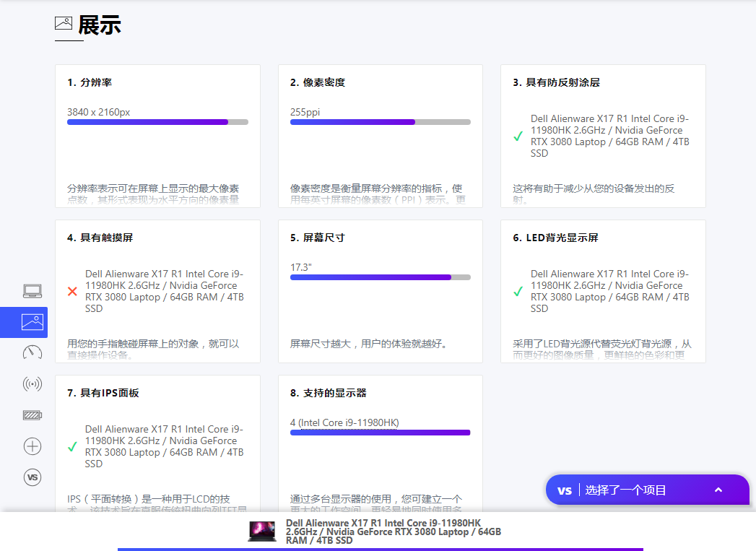The height and width of the screenshot is (551, 756).
Task: Click the product name in 具有触摸屏 card
Action: [165, 291]
